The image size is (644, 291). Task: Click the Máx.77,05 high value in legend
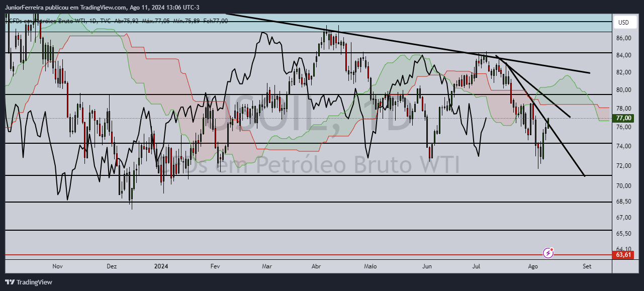pyautogui.click(x=156, y=21)
